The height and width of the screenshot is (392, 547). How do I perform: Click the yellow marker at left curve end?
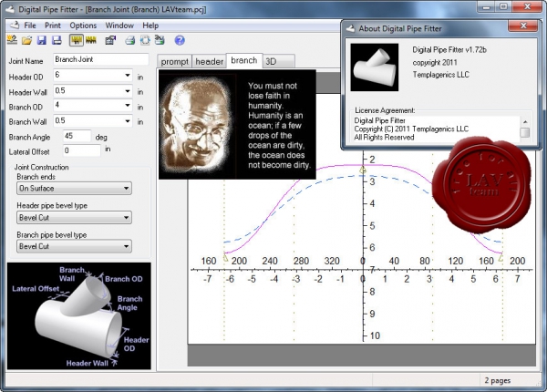coord(225,257)
